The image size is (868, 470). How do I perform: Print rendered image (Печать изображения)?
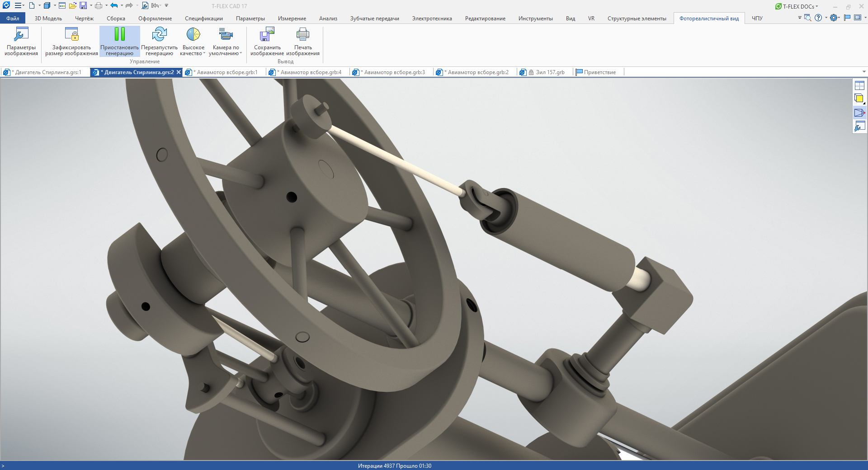(x=303, y=42)
